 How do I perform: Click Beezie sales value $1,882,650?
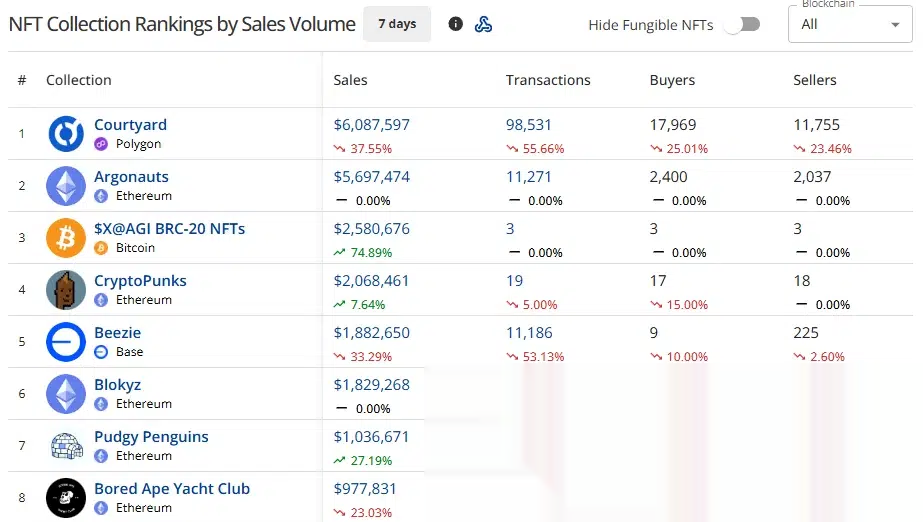coord(371,333)
